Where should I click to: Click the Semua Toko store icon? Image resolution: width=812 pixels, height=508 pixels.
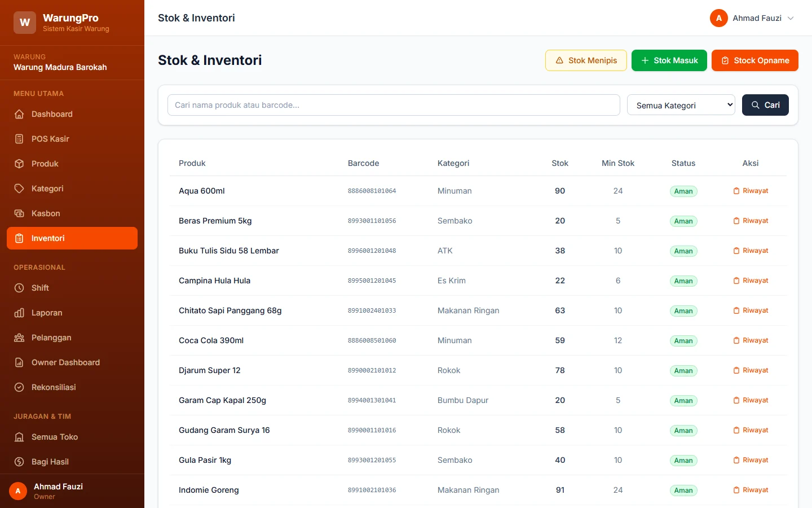(x=19, y=437)
